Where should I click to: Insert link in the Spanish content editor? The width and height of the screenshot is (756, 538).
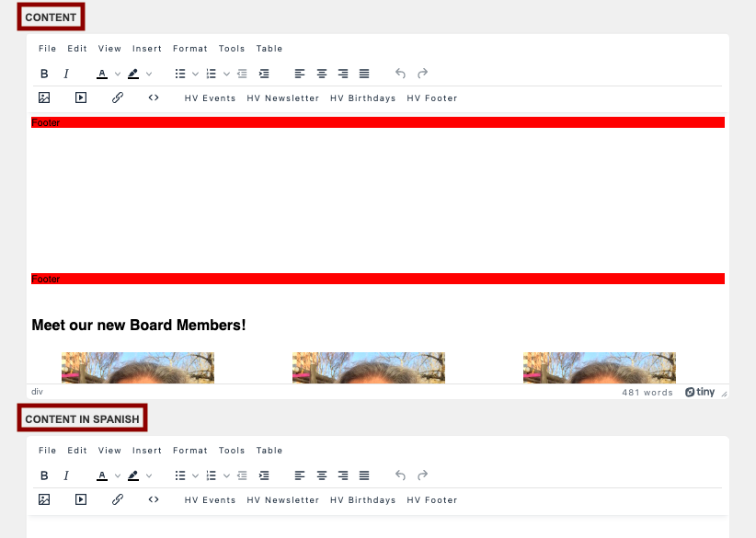pyautogui.click(x=117, y=500)
